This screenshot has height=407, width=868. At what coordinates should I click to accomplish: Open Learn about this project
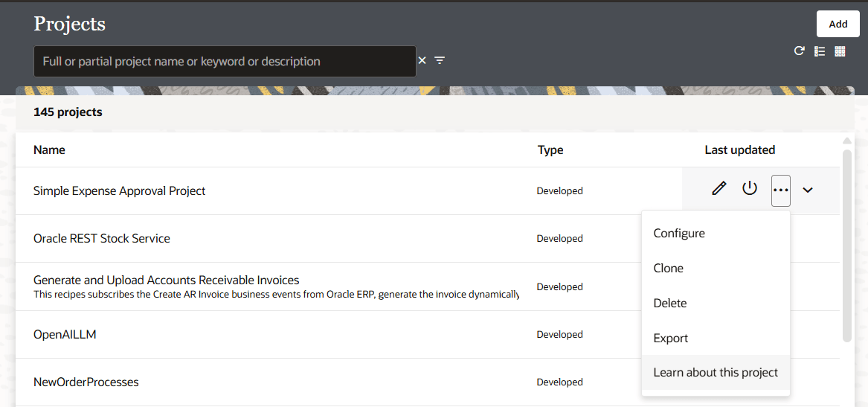(x=715, y=372)
